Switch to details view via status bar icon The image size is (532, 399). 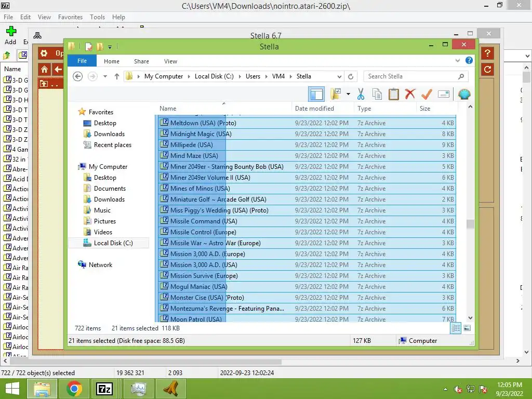click(456, 328)
